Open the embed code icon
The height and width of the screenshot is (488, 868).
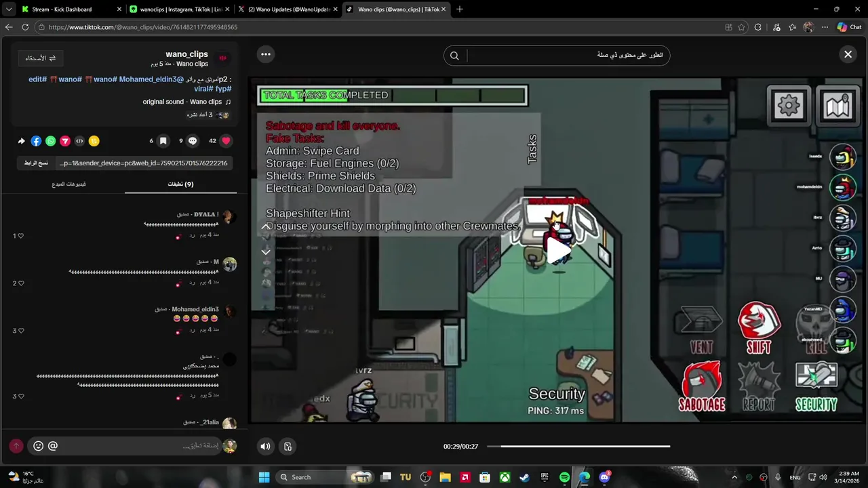(79, 141)
